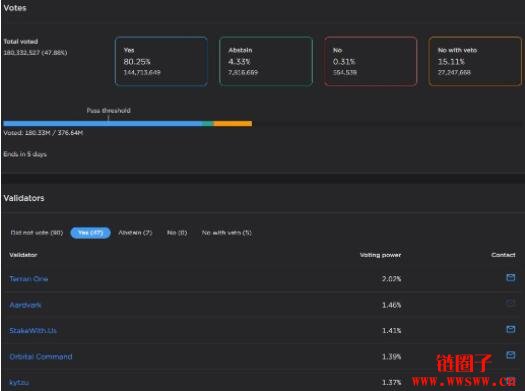This screenshot has height=391, width=525.
Task: Open contact email icon for kytzu
Action: (x=510, y=381)
